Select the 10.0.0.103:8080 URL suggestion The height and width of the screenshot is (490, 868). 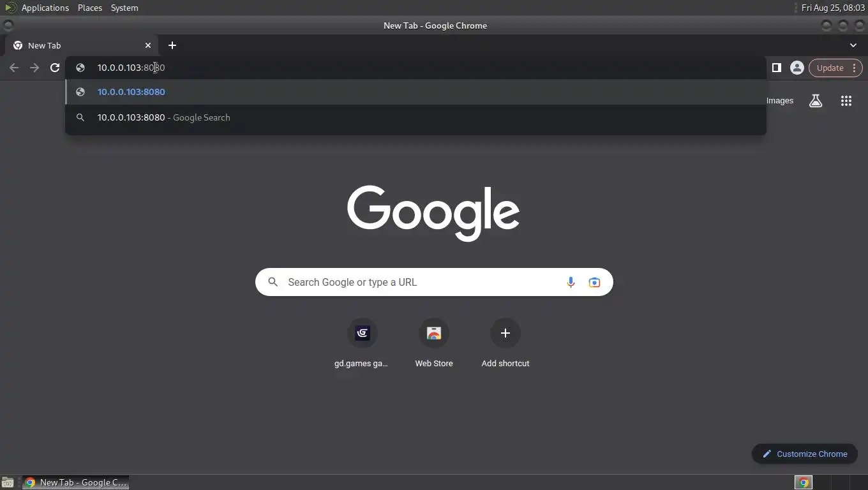tap(415, 92)
